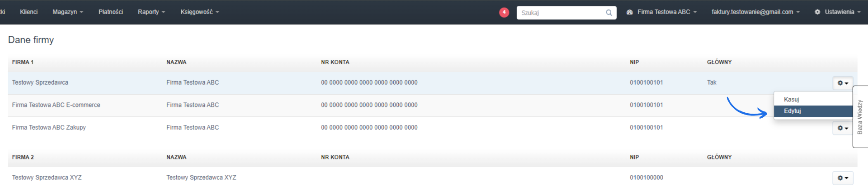Click account number in Testowy Sprzedawca row
The image size is (868, 192).
point(369,82)
